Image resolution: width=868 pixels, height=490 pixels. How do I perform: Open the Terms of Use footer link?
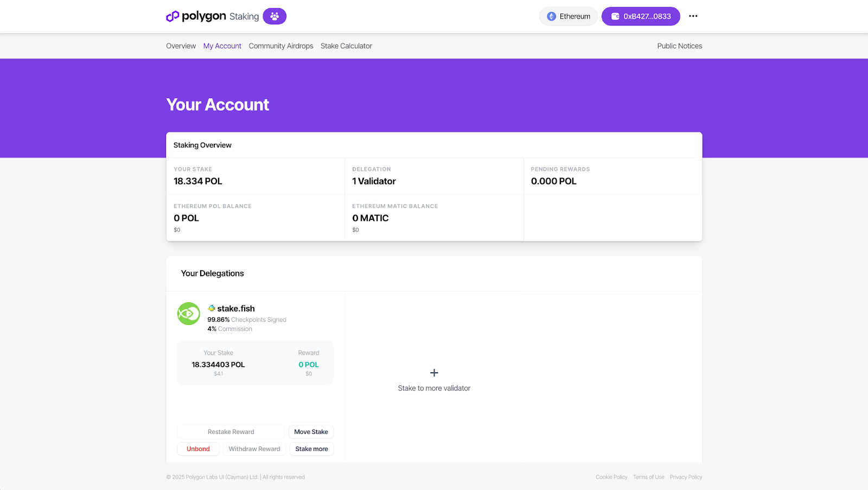click(x=648, y=477)
